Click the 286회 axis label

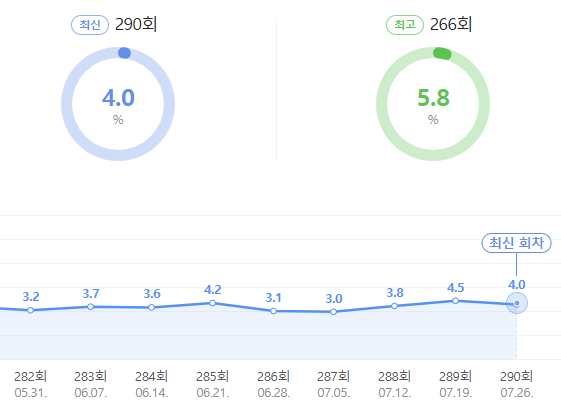273,376
